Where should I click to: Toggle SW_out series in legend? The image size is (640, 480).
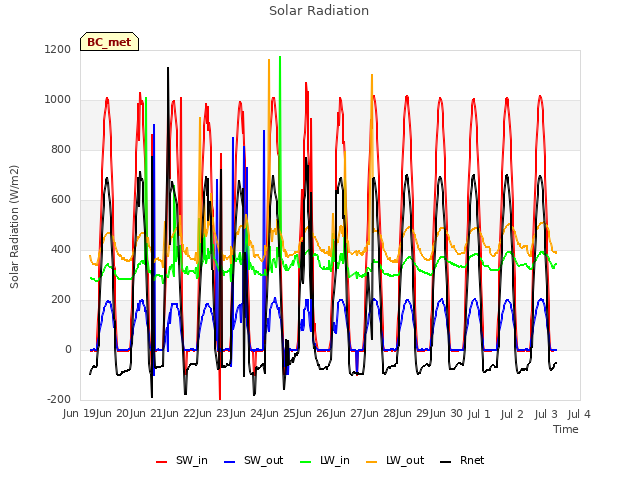253,460
